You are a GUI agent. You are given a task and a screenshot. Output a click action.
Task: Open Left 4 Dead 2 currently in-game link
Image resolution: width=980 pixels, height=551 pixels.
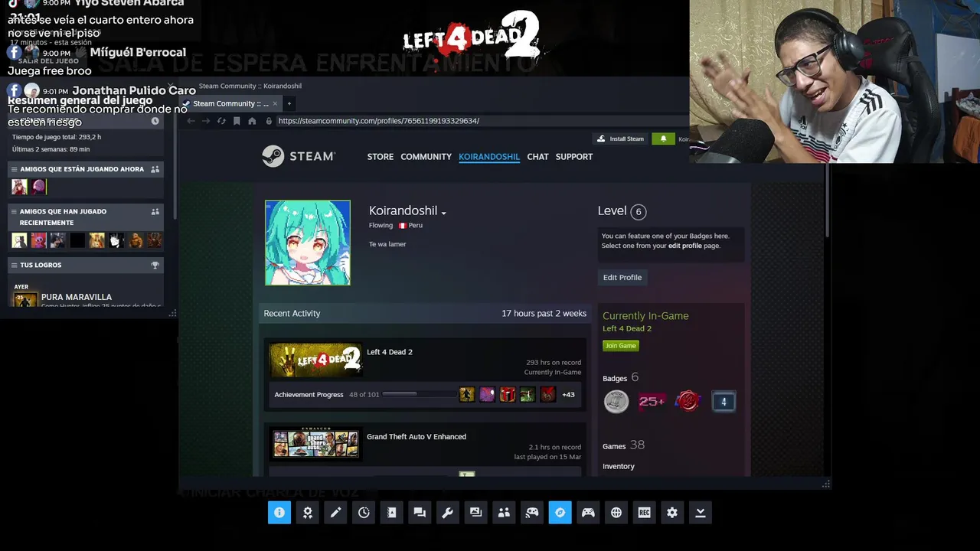[x=627, y=328]
